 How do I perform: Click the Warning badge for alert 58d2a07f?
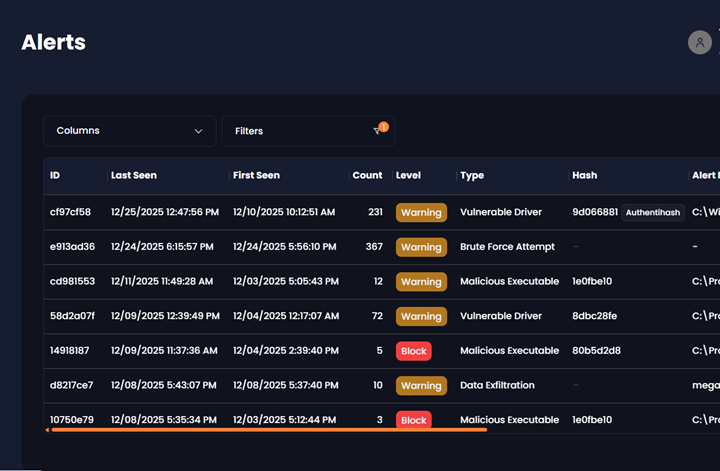click(x=421, y=316)
